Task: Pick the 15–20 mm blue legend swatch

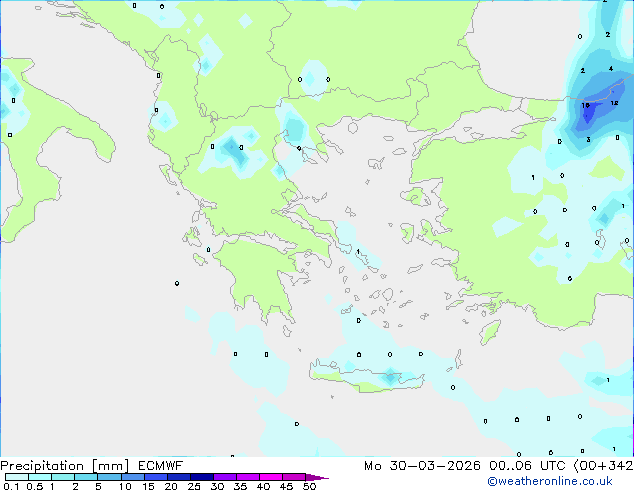Action: click(156, 477)
